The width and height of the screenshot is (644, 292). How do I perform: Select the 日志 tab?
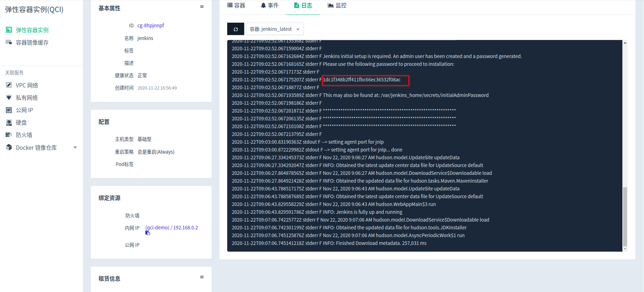pos(303,6)
